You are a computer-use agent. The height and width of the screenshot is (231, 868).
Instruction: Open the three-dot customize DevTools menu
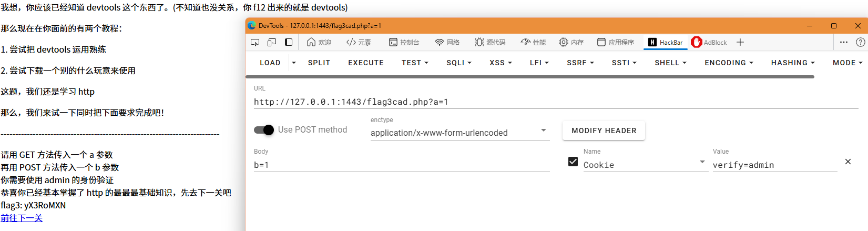click(x=844, y=42)
